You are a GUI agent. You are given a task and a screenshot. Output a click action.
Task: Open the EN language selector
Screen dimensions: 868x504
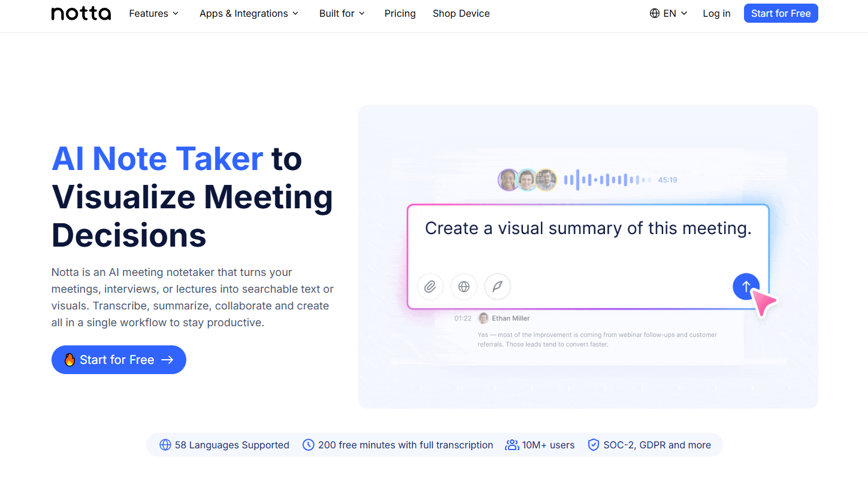(x=669, y=13)
